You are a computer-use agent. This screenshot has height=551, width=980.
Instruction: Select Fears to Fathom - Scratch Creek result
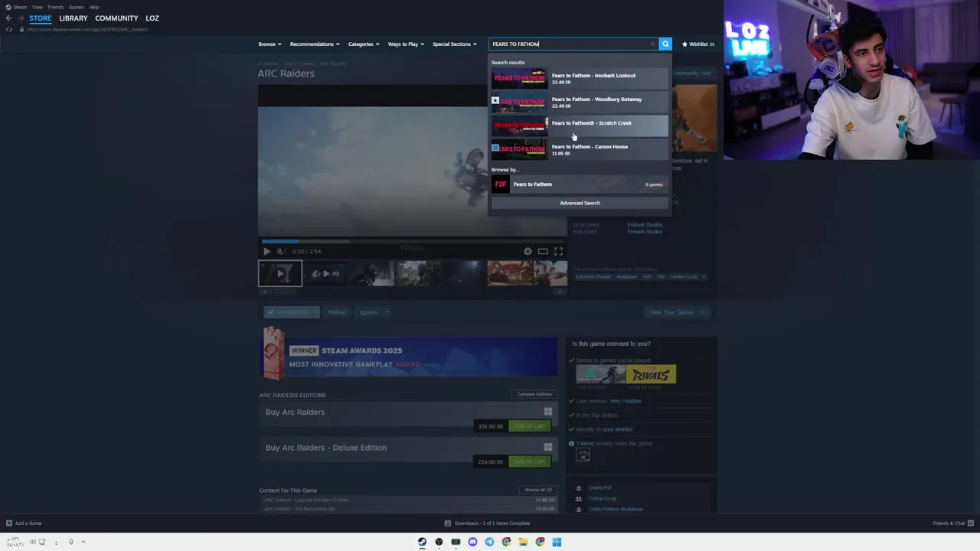(580, 126)
